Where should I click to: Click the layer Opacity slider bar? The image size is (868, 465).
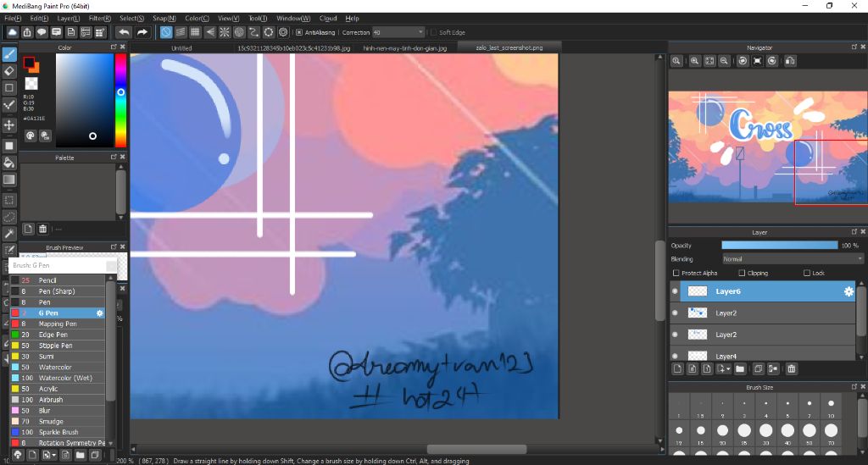780,245
